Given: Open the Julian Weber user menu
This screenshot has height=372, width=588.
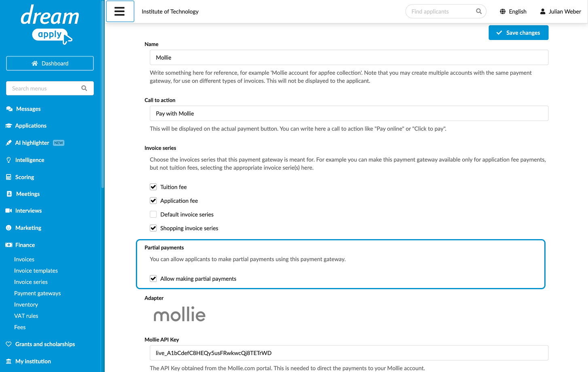Looking at the screenshot, I should tap(561, 11).
